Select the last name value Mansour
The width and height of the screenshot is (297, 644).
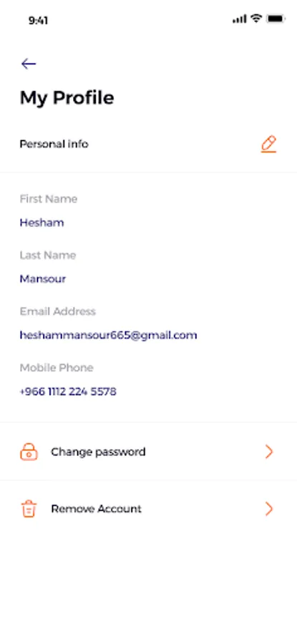pos(43,279)
